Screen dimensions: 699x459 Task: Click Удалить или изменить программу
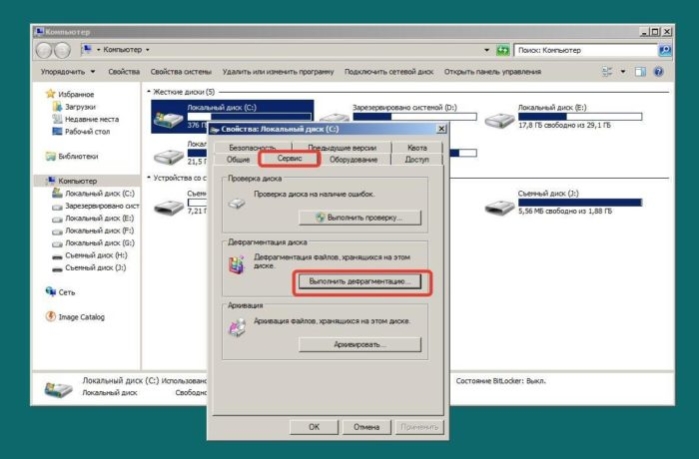[x=278, y=72]
